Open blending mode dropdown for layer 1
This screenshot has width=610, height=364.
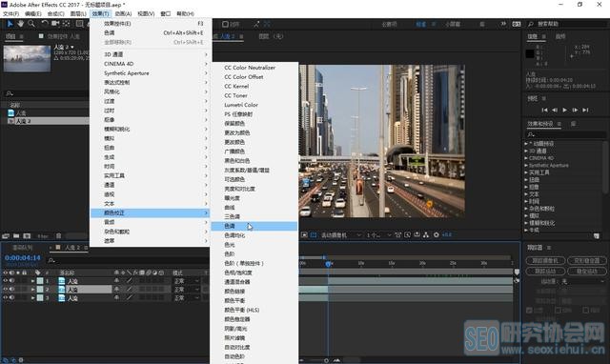point(187,281)
